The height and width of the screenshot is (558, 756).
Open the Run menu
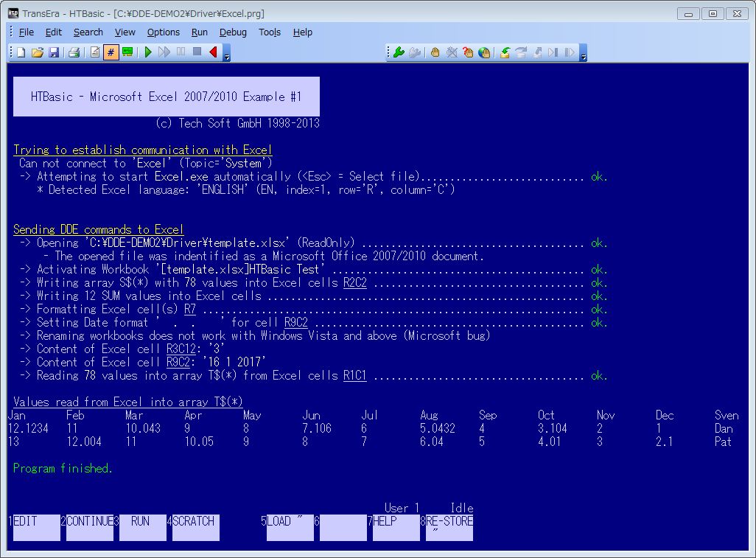tap(199, 32)
